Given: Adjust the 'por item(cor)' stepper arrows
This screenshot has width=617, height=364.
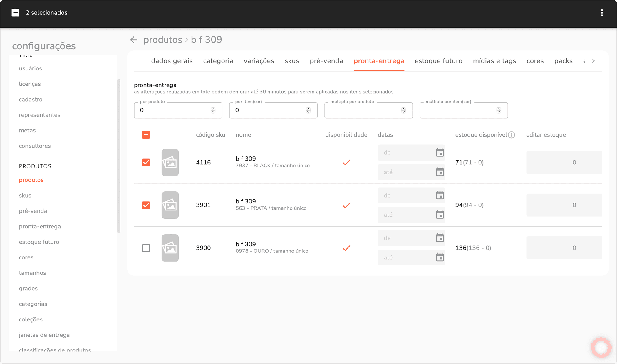Looking at the screenshot, I should pos(308,110).
